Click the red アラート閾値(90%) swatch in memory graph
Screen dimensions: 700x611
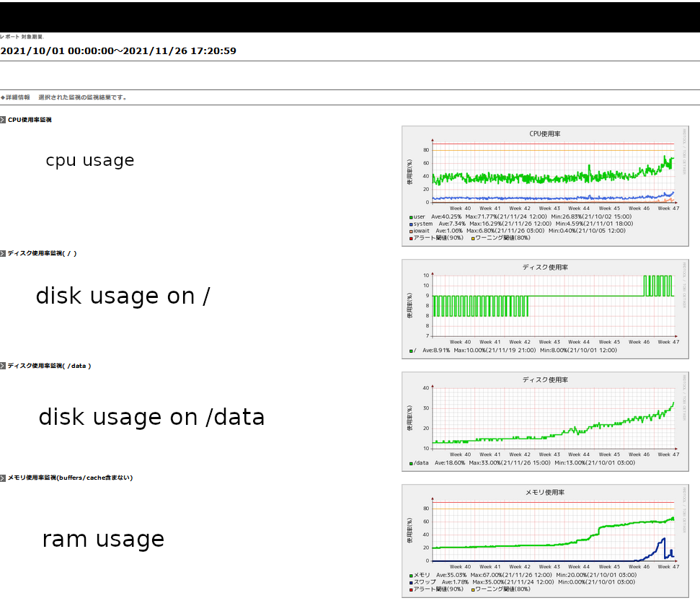[411, 590]
